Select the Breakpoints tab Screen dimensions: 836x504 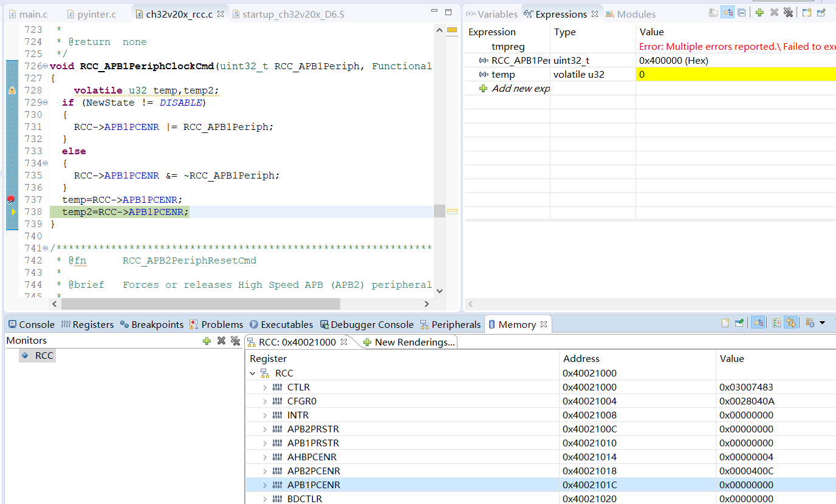pos(151,325)
